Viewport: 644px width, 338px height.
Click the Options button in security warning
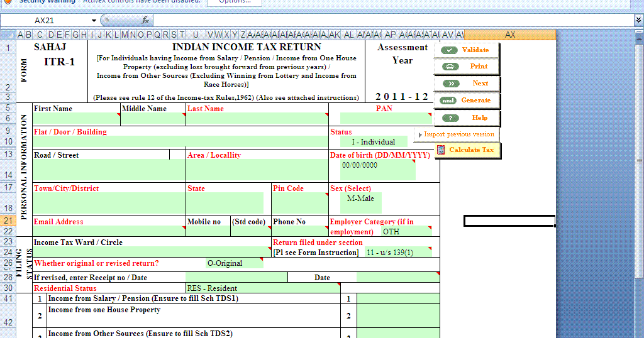coord(235,2)
